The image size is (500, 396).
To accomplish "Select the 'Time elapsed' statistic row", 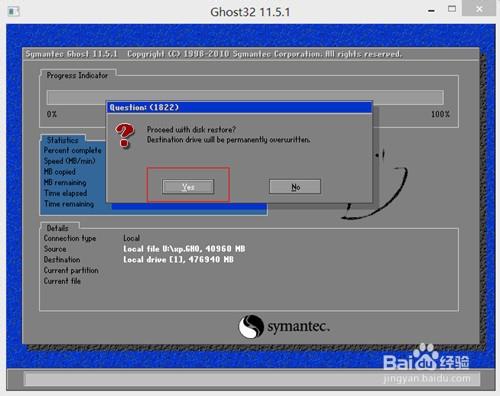I will 66,193.
